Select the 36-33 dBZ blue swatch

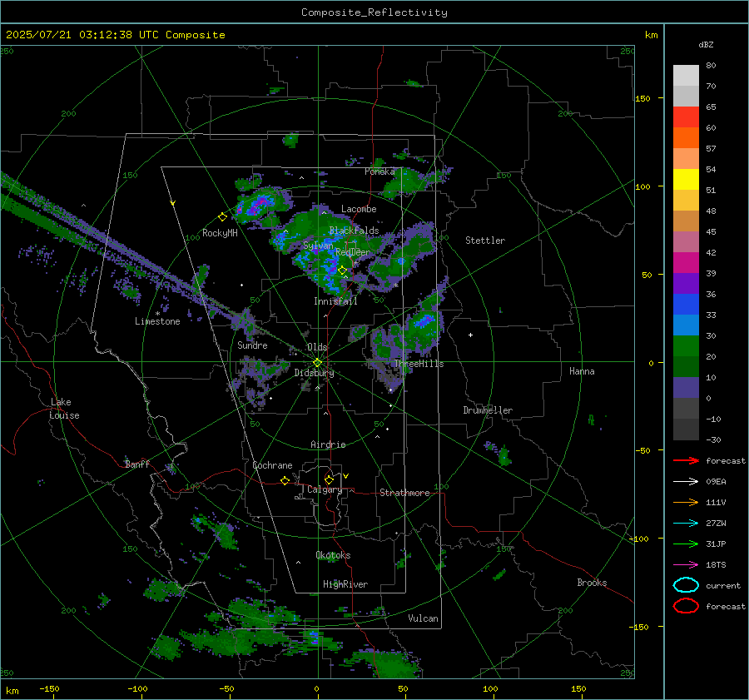point(686,305)
